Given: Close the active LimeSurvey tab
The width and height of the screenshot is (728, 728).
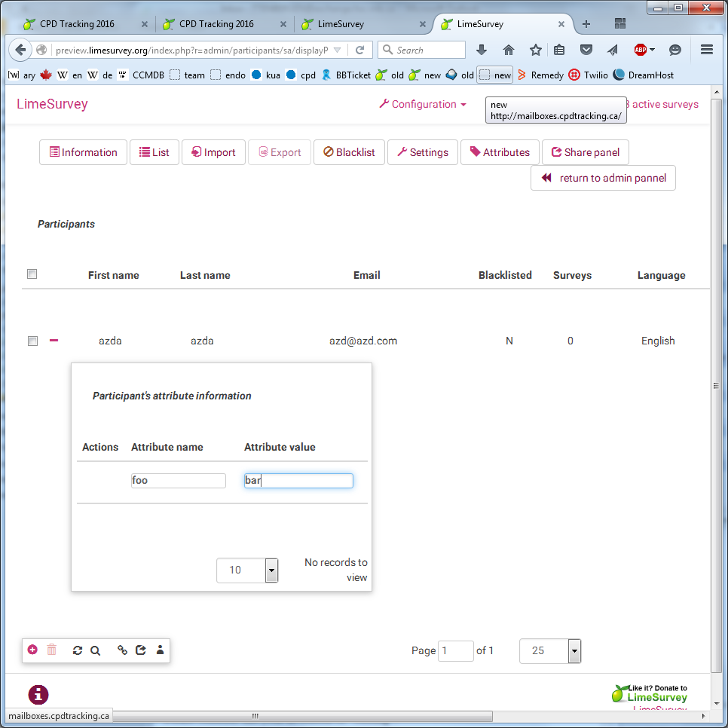Looking at the screenshot, I should [561, 24].
